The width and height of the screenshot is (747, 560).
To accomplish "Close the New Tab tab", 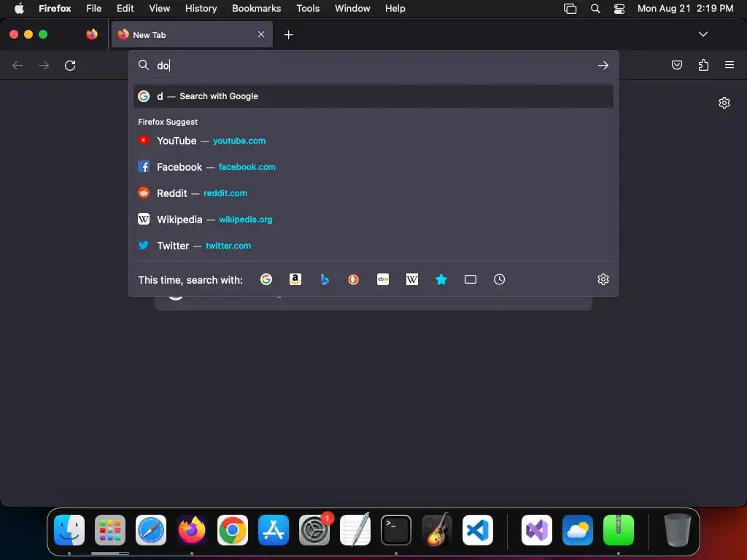I will click(x=261, y=34).
